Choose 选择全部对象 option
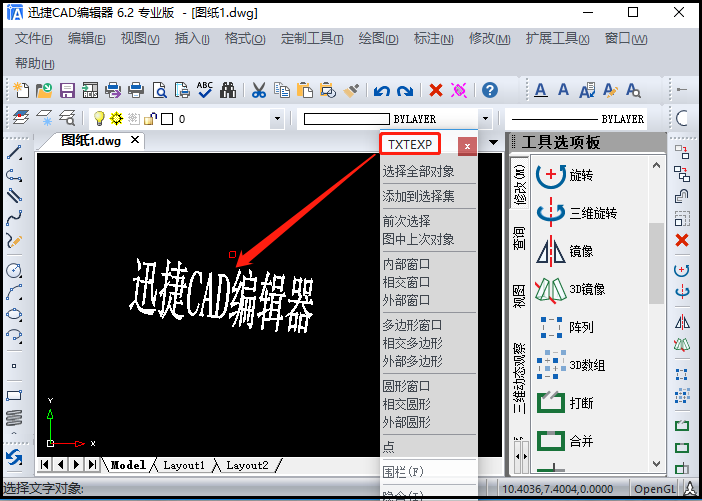 pyautogui.click(x=418, y=171)
